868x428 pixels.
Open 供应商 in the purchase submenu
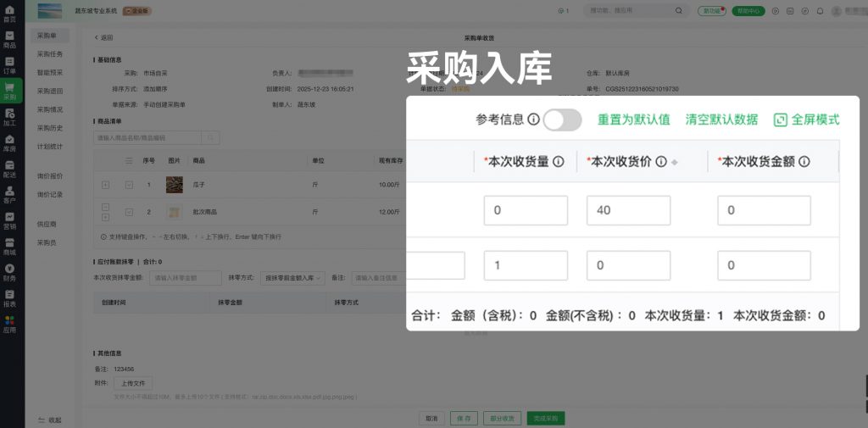[x=46, y=225]
